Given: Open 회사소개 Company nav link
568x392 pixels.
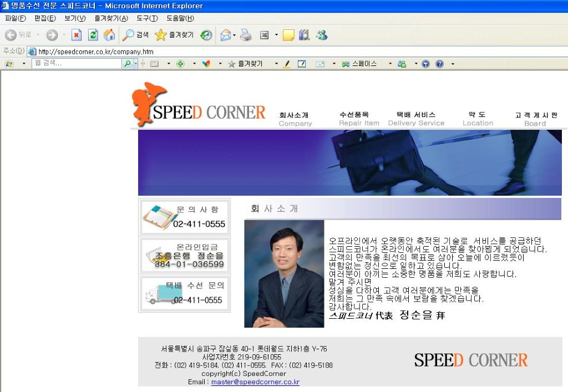Looking at the screenshot, I should pos(295,119).
